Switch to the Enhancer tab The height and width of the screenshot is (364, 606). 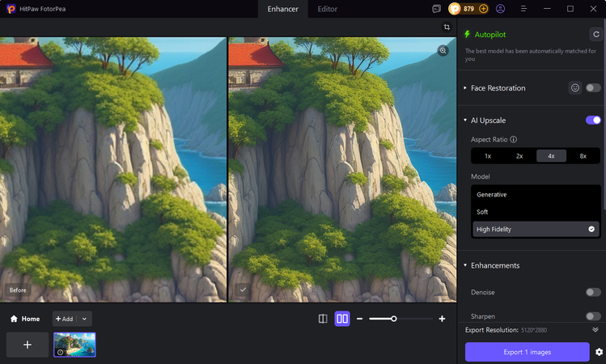[x=282, y=9]
